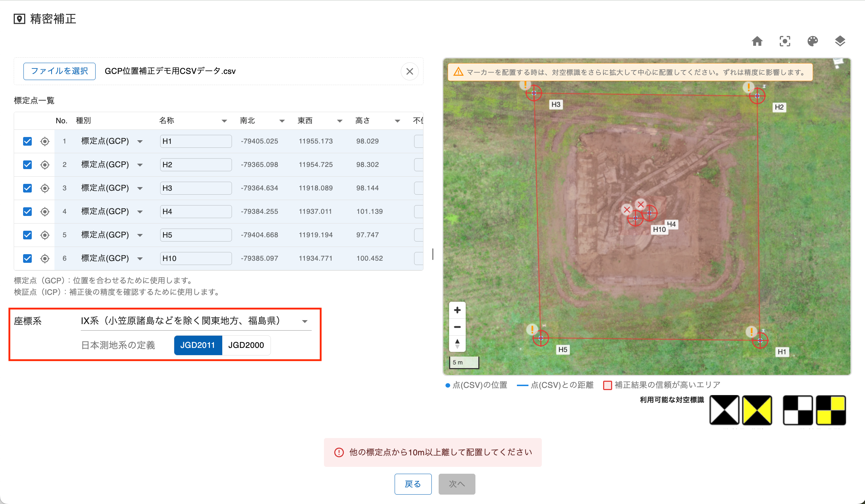
Task: Remove the selected CSV file with X
Action: [409, 71]
